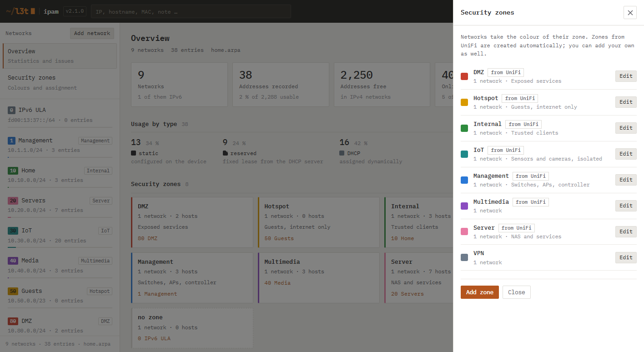Edit the IoT zone

(x=626, y=154)
